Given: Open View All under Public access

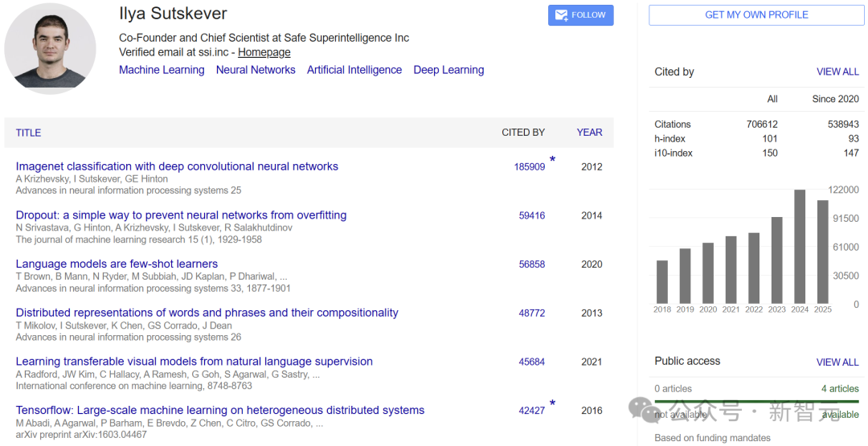Looking at the screenshot, I should pyautogui.click(x=837, y=362).
